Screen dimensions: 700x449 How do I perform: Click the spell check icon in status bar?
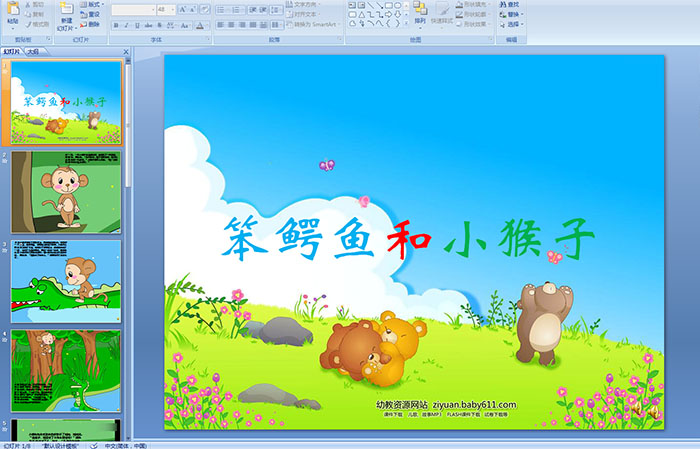click(94, 445)
